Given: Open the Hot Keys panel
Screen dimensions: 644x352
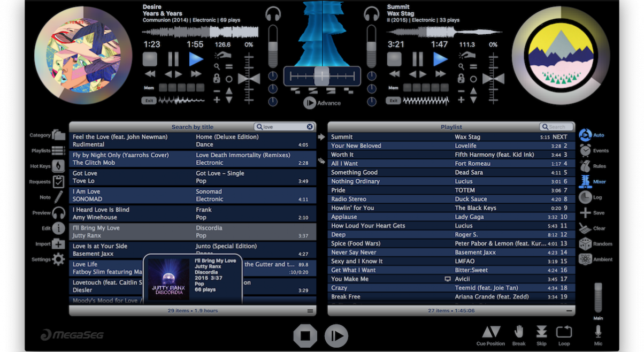Looking at the screenshot, I should [58, 166].
